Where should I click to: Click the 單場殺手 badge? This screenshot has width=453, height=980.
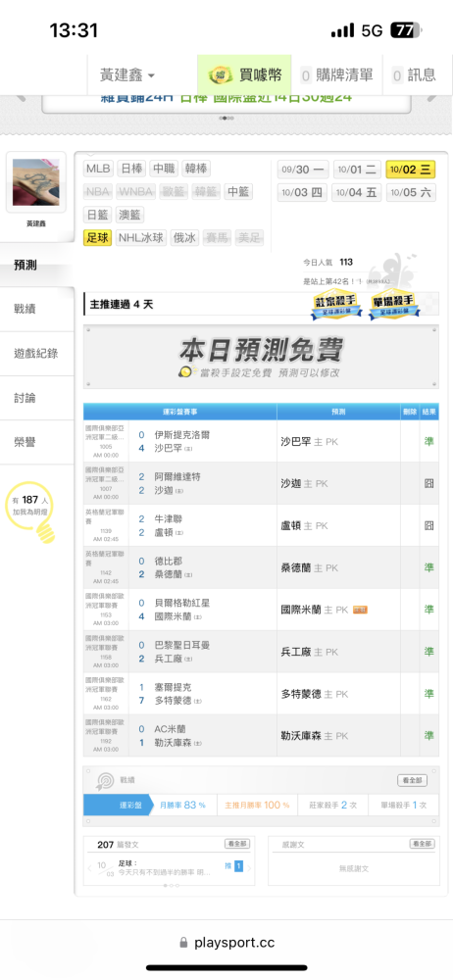click(x=394, y=307)
